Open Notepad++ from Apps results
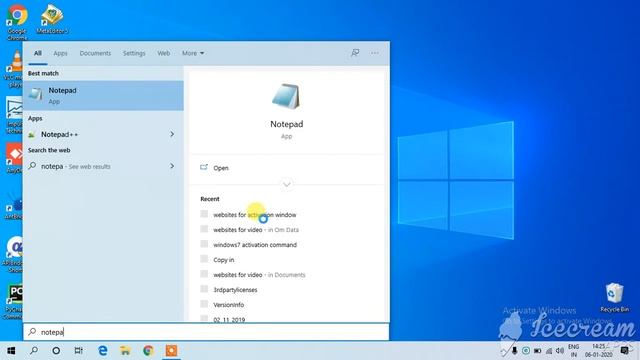 pos(103,134)
